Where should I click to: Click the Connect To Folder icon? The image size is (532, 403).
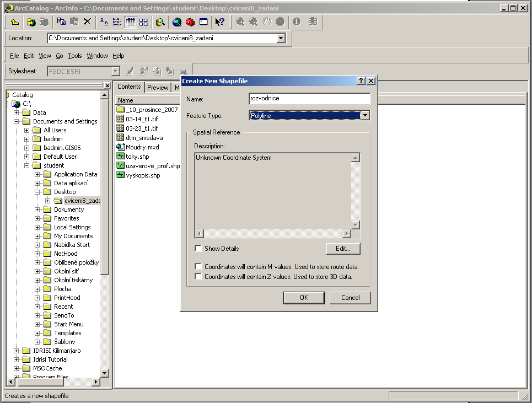pyautogui.click(x=31, y=22)
